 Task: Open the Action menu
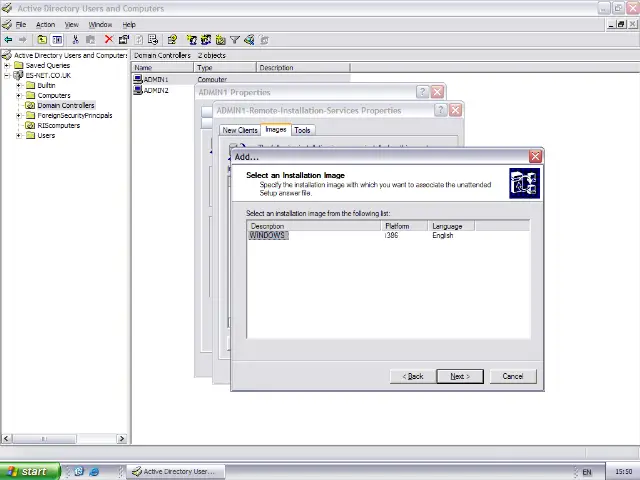pyautogui.click(x=45, y=24)
